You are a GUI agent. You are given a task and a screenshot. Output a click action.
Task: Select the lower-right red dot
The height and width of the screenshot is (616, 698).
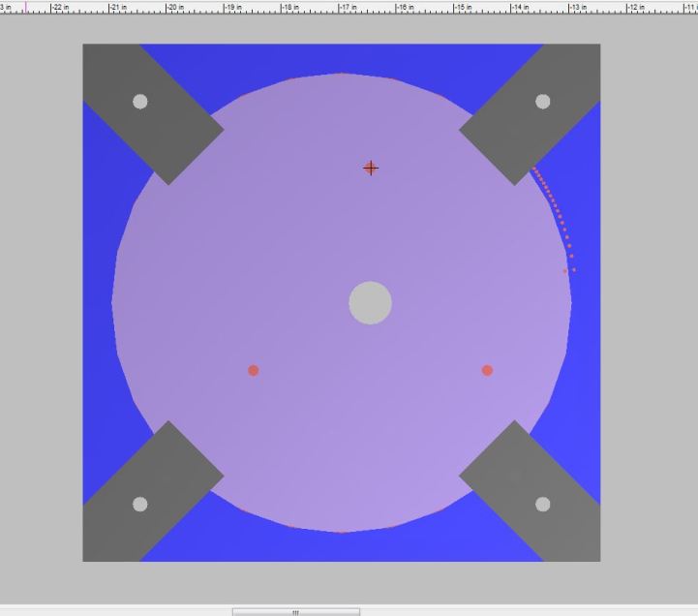(x=487, y=370)
